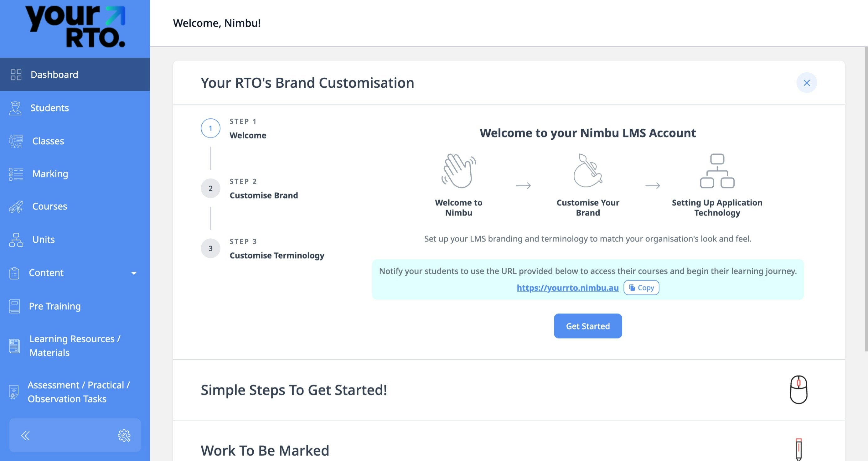Click the Units hierarchy icon in sidebar
Image resolution: width=868 pixels, height=461 pixels.
coord(16,240)
